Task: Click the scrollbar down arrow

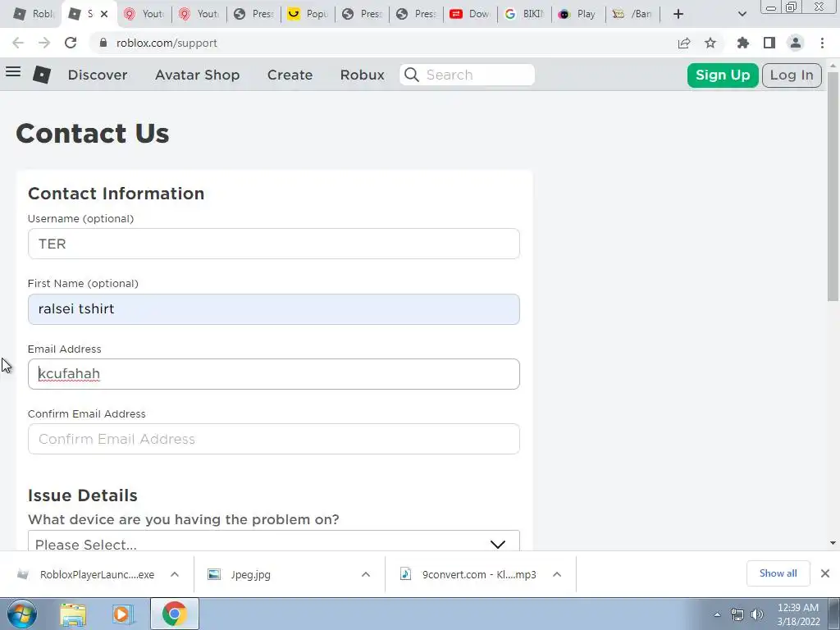Action: click(x=833, y=543)
